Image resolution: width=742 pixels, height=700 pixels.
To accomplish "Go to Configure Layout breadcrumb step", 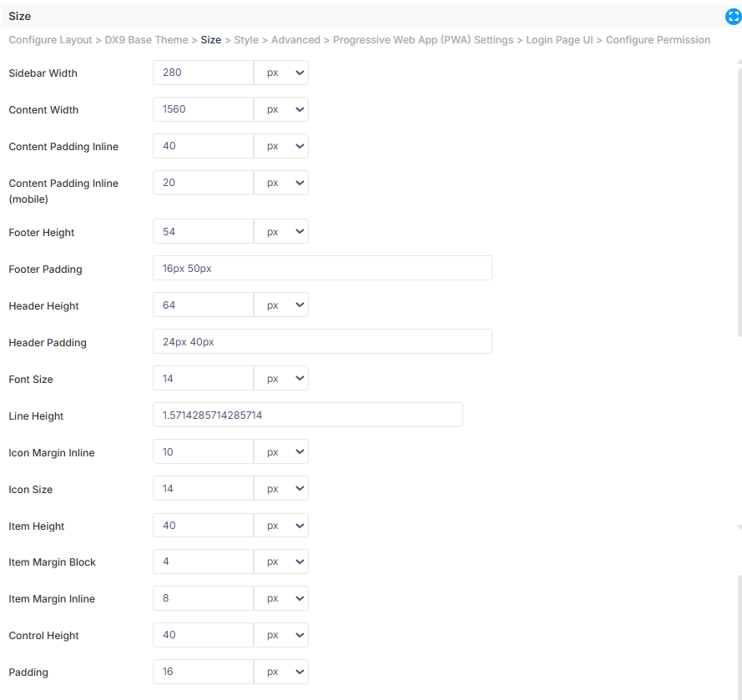I will [x=50, y=40].
